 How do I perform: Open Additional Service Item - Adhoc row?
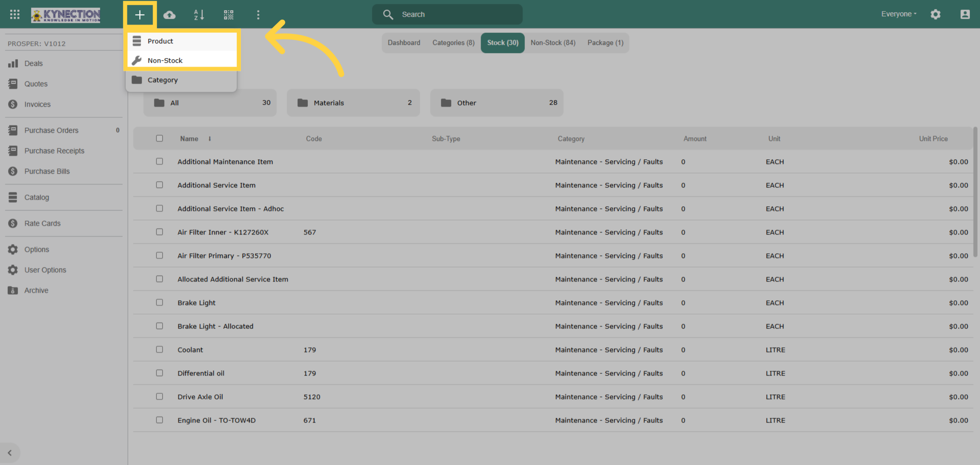(x=230, y=208)
